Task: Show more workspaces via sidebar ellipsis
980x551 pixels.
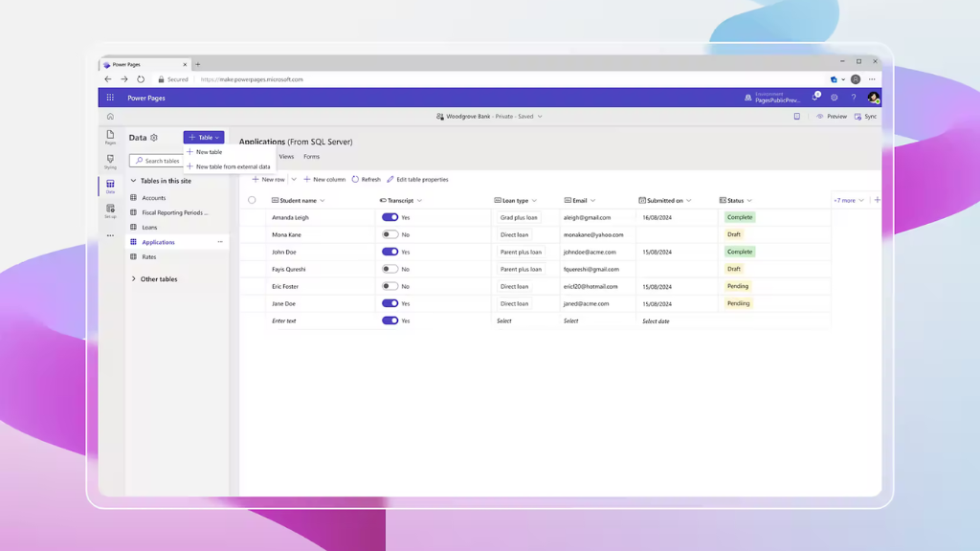Action: (110, 235)
